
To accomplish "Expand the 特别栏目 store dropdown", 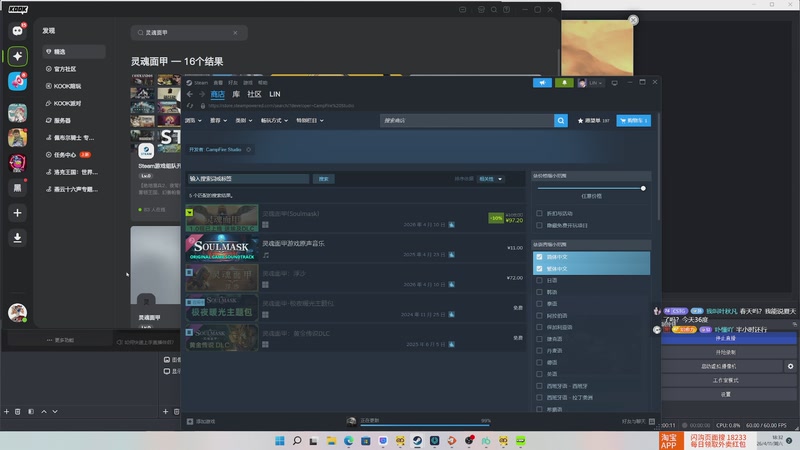I will [310, 120].
